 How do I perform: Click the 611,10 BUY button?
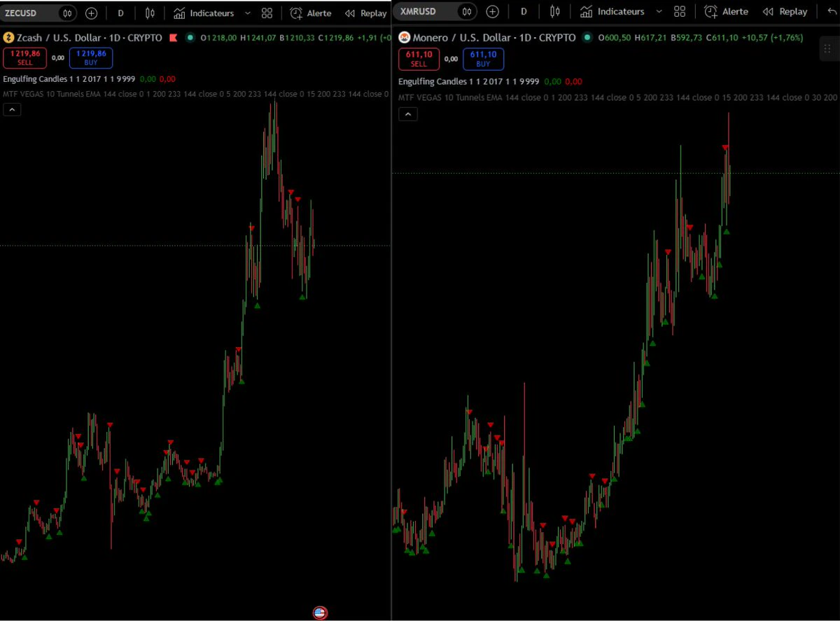[x=483, y=59]
